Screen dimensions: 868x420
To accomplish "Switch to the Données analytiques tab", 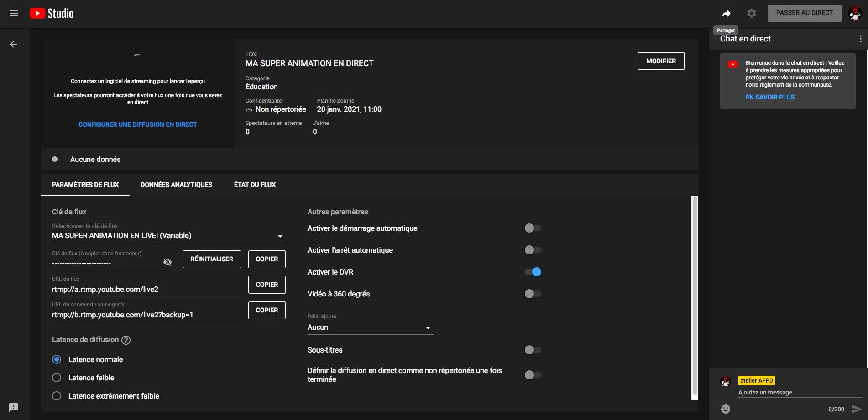I will tap(176, 185).
